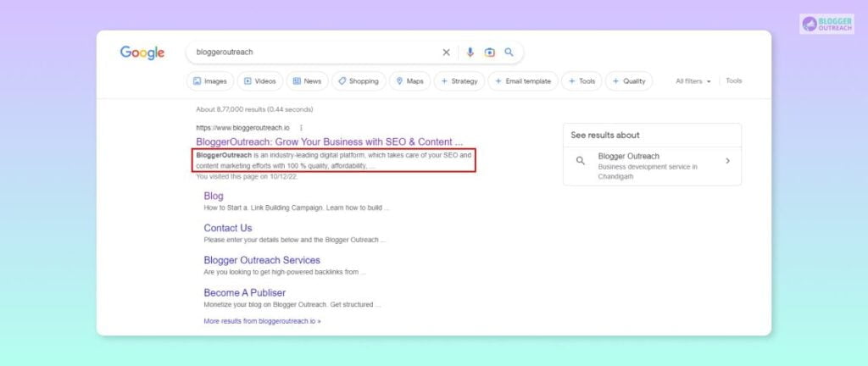The width and height of the screenshot is (868, 366).
Task: Expand Blogger Outreach card chevron arrow
Action: (x=727, y=161)
